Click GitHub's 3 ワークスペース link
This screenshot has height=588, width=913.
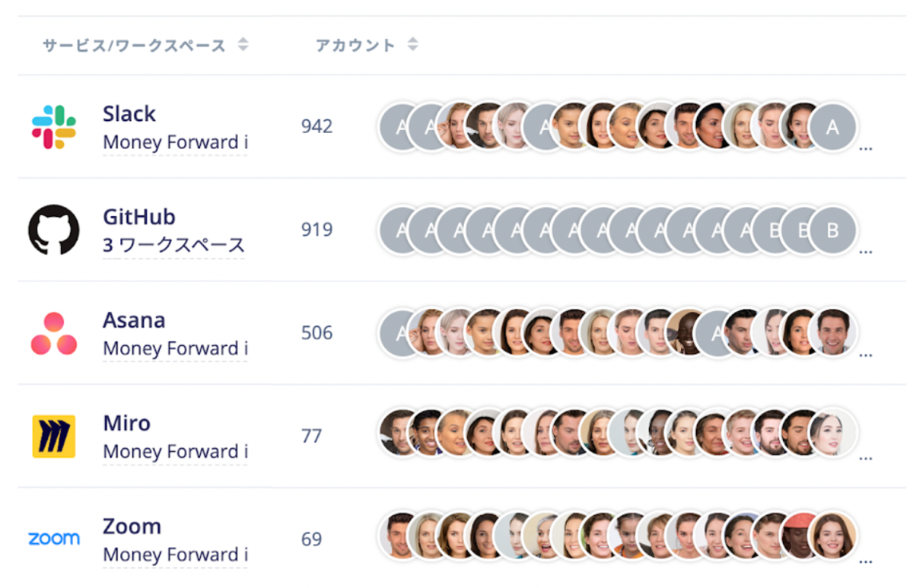tap(174, 246)
